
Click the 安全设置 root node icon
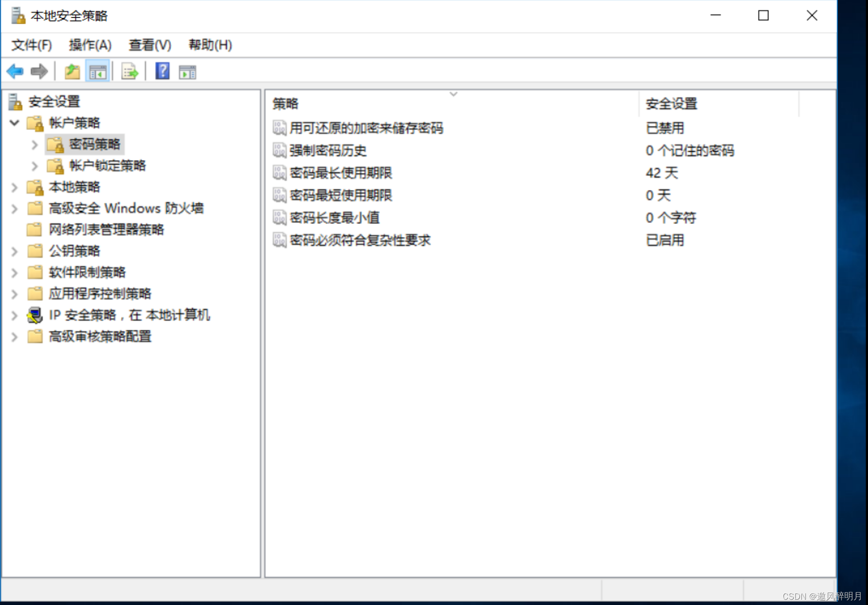[x=15, y=101]
